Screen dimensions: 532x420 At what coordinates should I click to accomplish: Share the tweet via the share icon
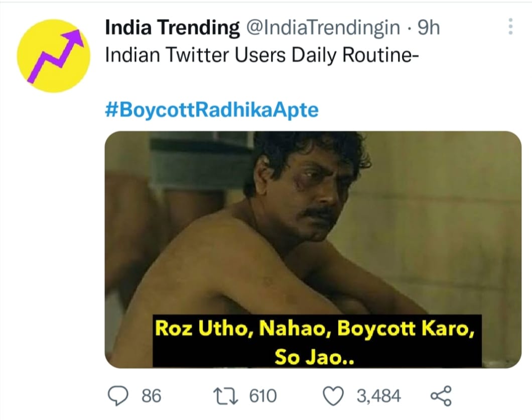[441, 396]
